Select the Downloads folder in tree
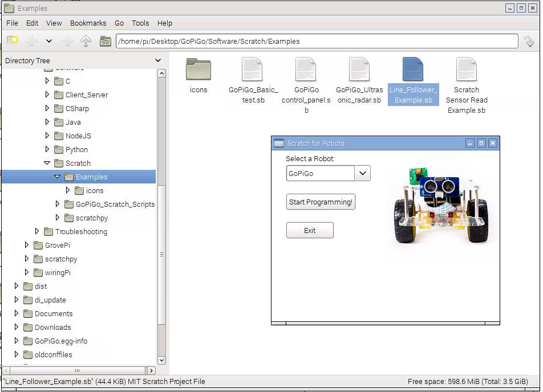This screenshot has width=543, height=392. (52, 327)
